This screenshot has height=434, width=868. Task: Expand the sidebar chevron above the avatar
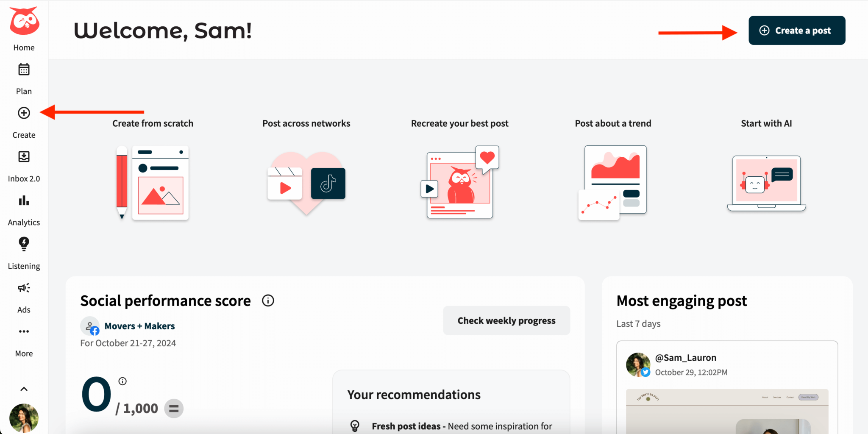(x=24, y=389)
